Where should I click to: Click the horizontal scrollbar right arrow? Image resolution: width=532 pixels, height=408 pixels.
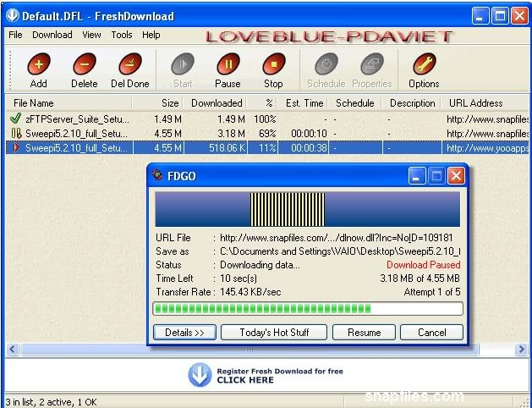[521, 349]
